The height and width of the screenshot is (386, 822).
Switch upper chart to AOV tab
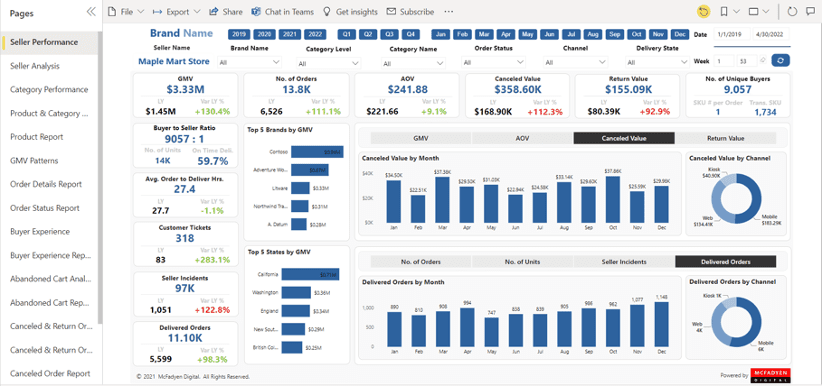click(x=523, y=138)
